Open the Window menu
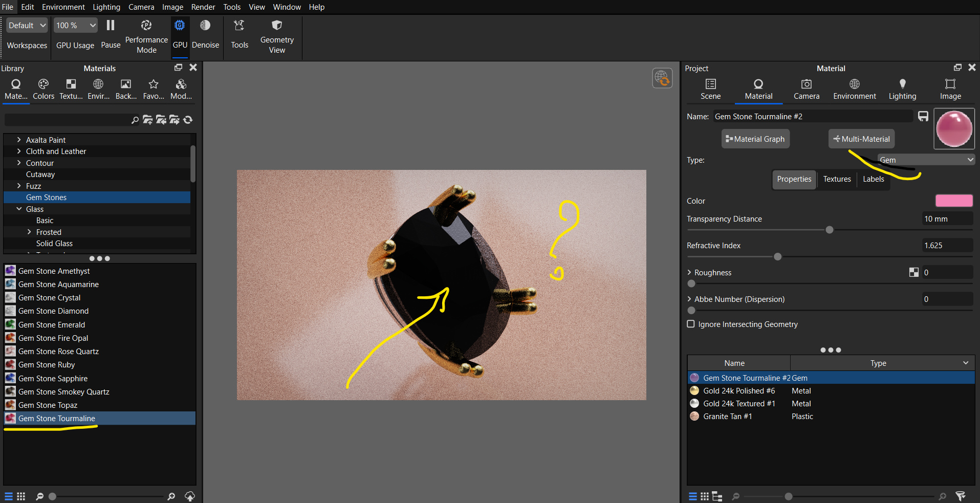The height and width of the screenshot is (503, 980). click(x=287, y=7)
